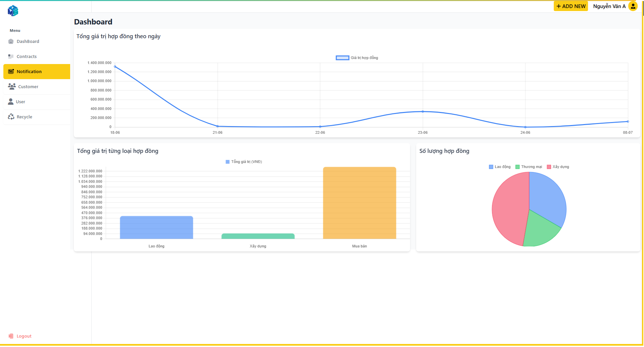This screenshot has height=347, width=644.
Task: Click the Recycle arrows icon
Action: tap(11, 117)
